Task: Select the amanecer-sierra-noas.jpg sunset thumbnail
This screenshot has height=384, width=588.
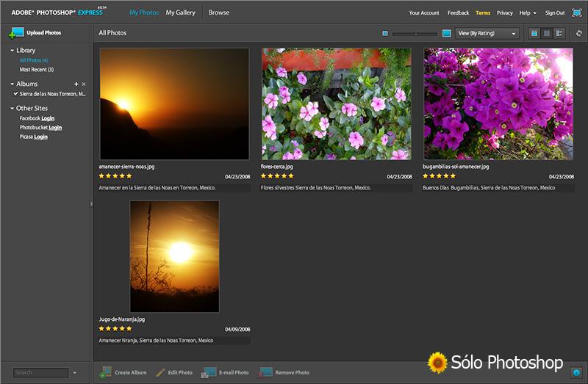Action: 174,104
